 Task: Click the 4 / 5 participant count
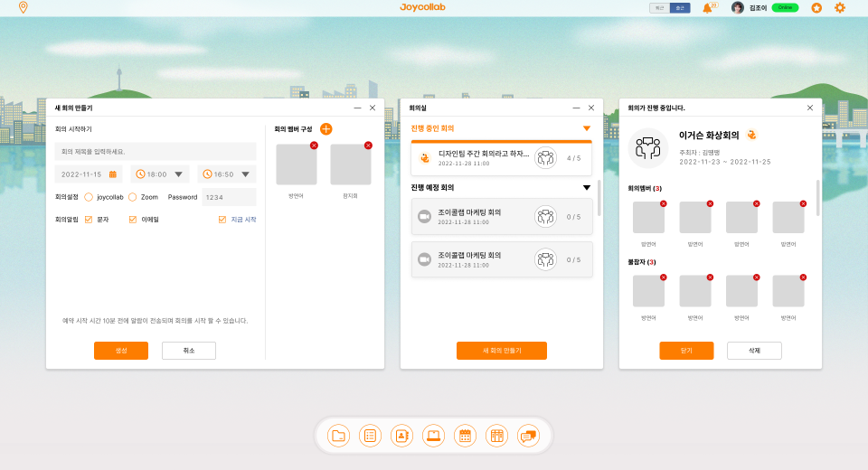[573, 158]
